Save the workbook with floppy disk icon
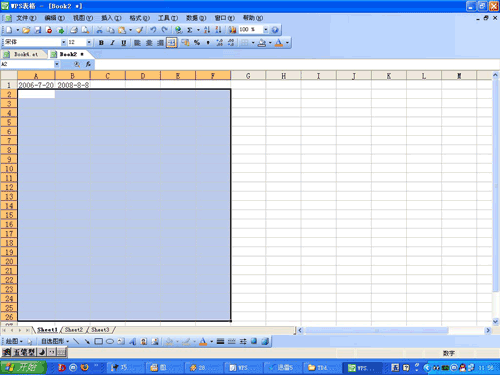 point(38,30)
